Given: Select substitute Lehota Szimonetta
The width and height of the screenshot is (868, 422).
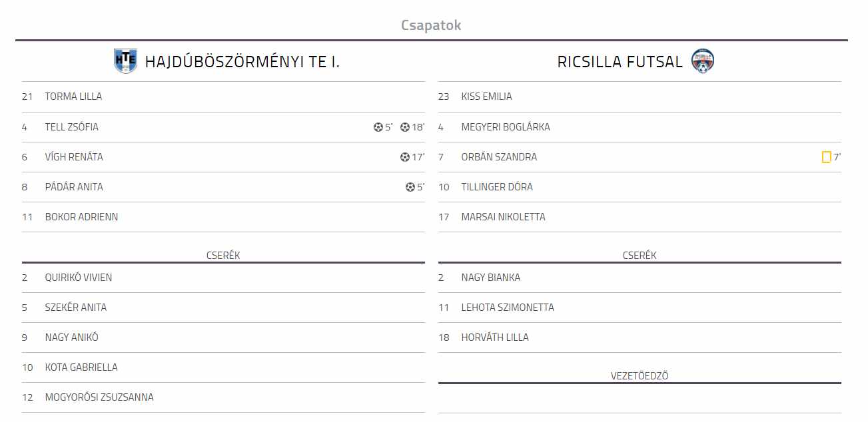Looking at the screenshot, I should pos(508,308).
